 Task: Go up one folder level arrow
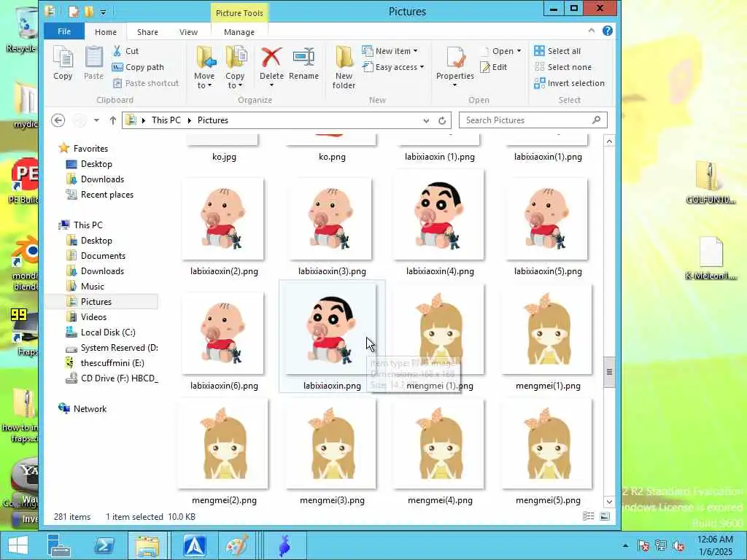[112, 120]
